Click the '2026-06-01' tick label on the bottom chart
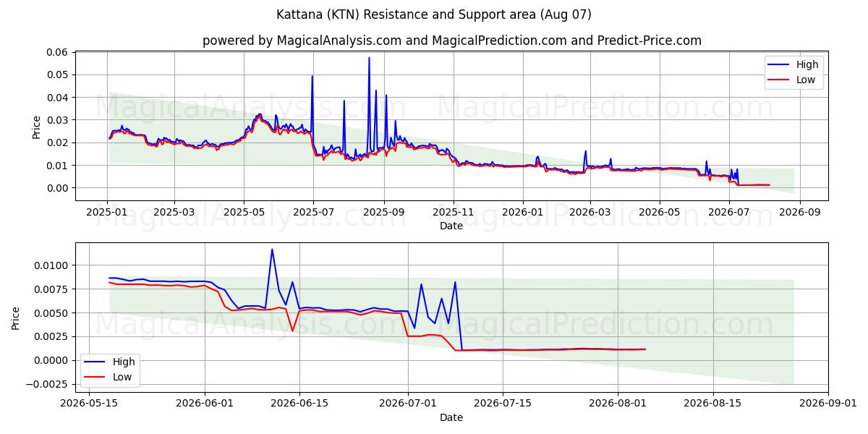 (205, 404)
